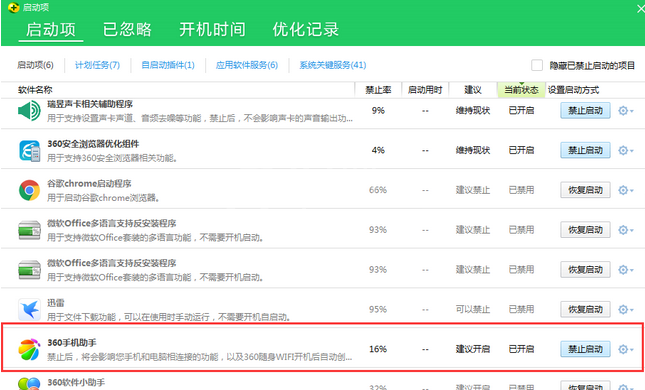Click the 16% disable rate for 360手机助手
The image size is (645, 390).
tap(378, 349)
